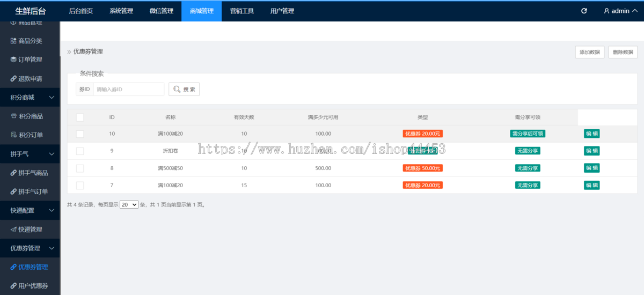Click the 500.00 threshold value cell
Viewport: 644px width, 295px height.
tap(323, 168)
